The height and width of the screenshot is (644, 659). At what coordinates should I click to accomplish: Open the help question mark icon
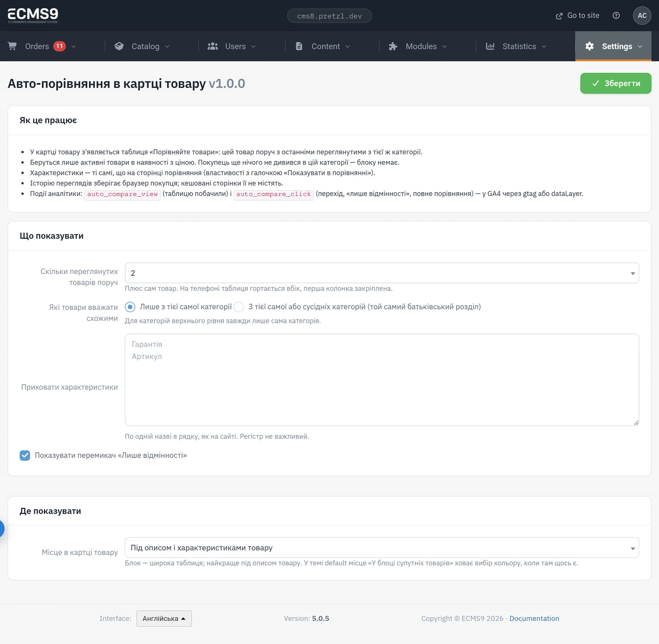click(616, 16)
